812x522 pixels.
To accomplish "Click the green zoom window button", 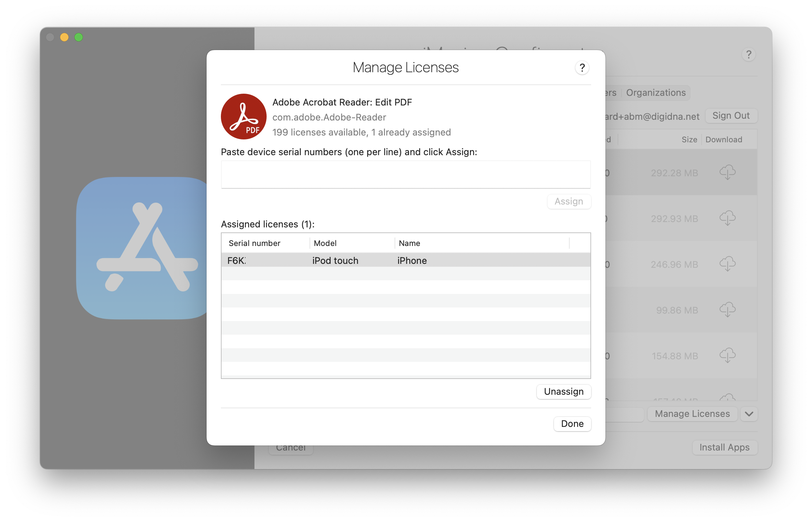I will click(x=79, y=37).
